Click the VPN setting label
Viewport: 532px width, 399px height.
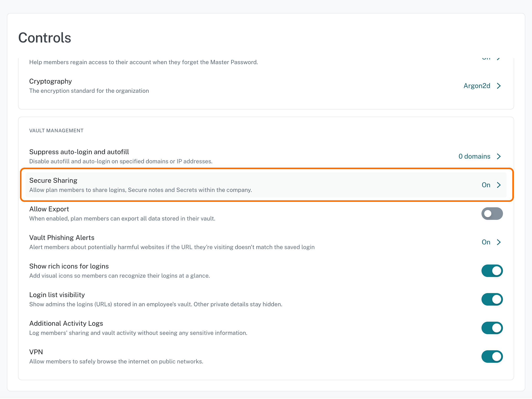pyautogui.click(x=36, y=352)
